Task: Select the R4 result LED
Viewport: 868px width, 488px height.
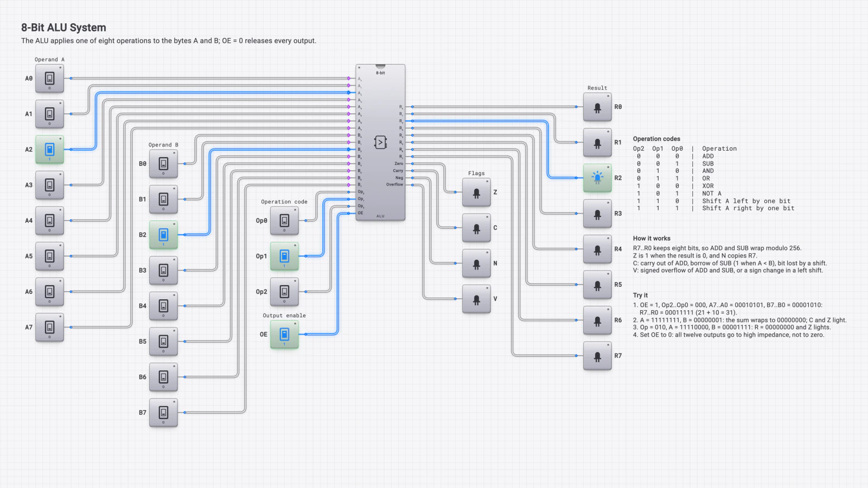Action: 597,249
